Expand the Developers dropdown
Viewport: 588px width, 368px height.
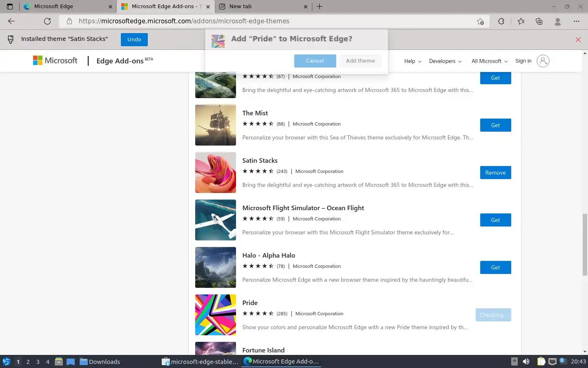[x=445, y=61]
